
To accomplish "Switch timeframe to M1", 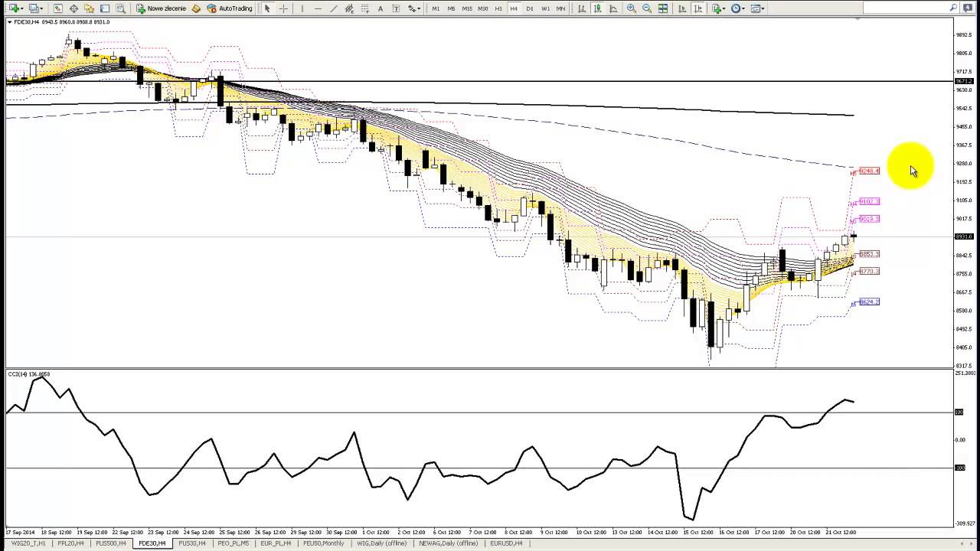I will tap(436, 8).
